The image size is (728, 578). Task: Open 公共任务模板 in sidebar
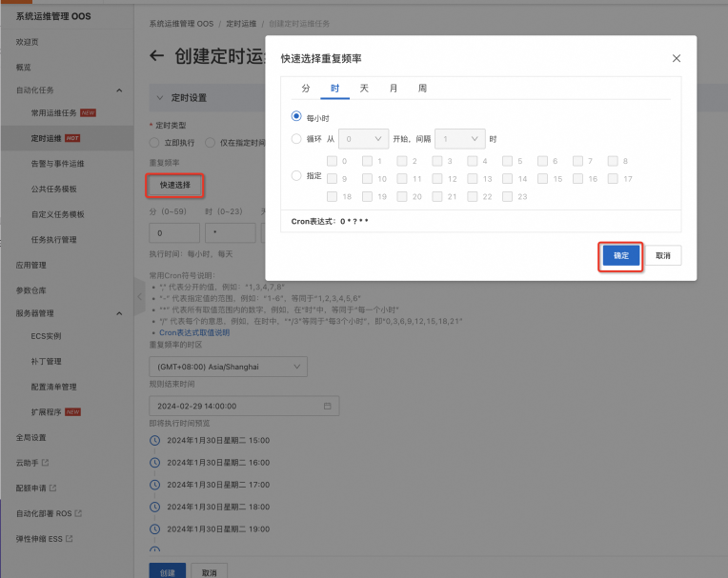click(54, 189)
